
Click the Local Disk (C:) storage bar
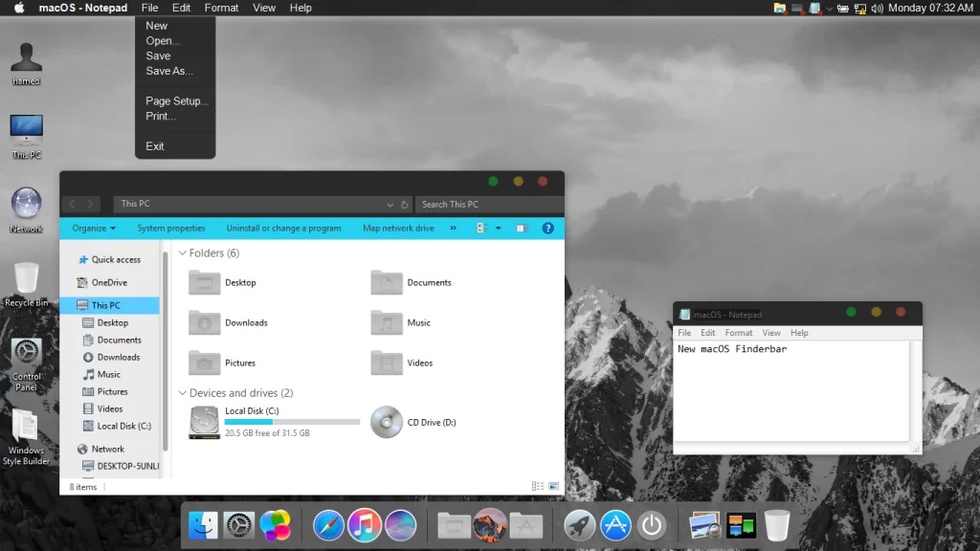[292, 422]
